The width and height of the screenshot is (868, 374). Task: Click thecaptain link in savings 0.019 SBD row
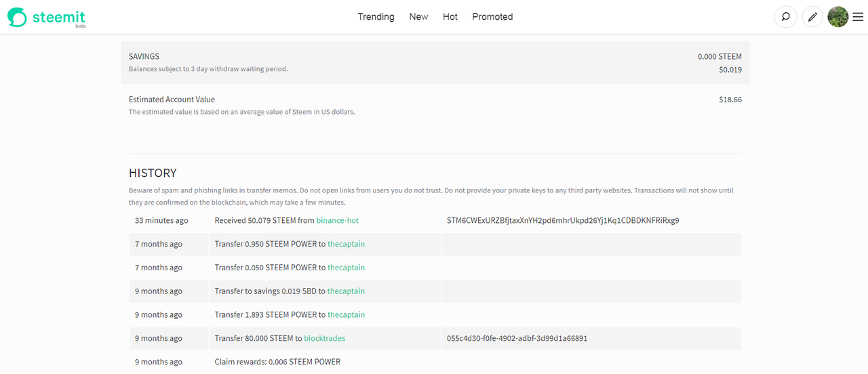click(346, 291)
